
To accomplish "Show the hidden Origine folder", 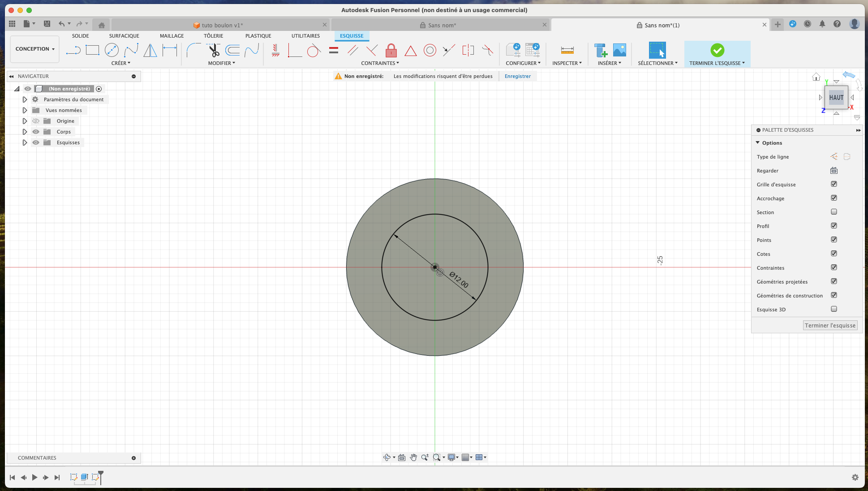I will coord(36,121).
